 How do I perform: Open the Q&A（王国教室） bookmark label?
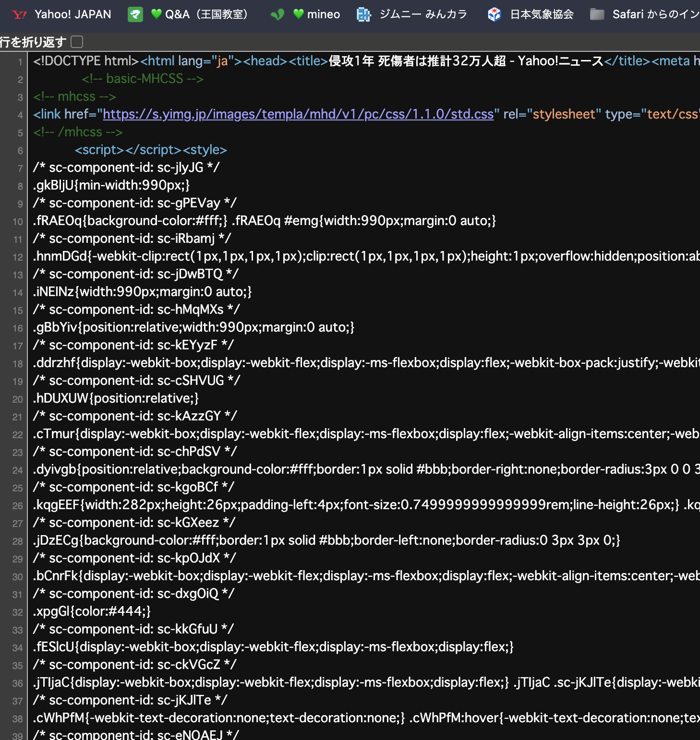click(207, 14)
